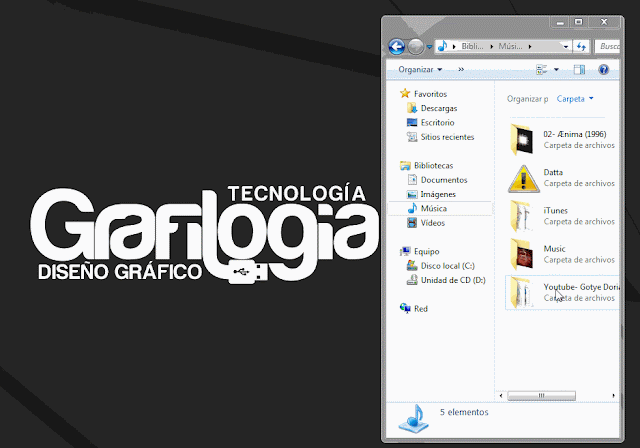Click the Disco local (C:) drive icon
This screenshot has width=640, height=448.
[412, 266]
